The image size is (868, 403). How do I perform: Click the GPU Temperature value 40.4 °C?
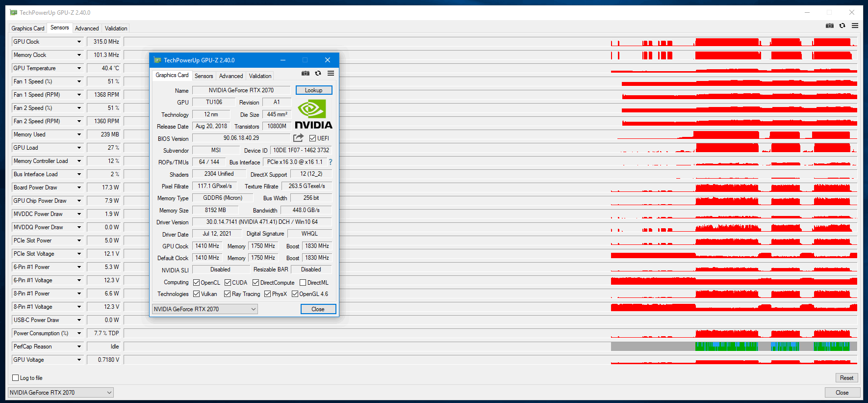point(104,68)
